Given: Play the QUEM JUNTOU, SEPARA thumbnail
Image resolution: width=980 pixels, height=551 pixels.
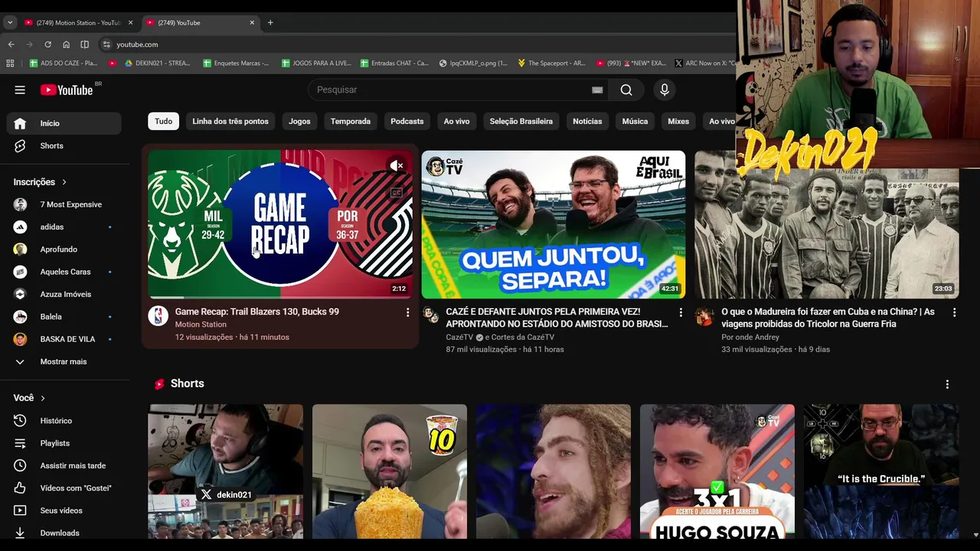Looking at the screenshot, I should click(x=554, y=224).
